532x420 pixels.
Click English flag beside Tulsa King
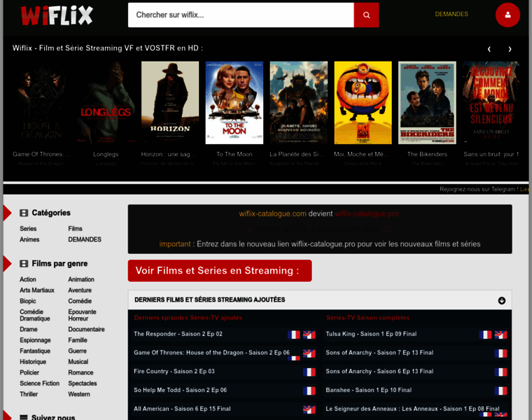point(500,335)
